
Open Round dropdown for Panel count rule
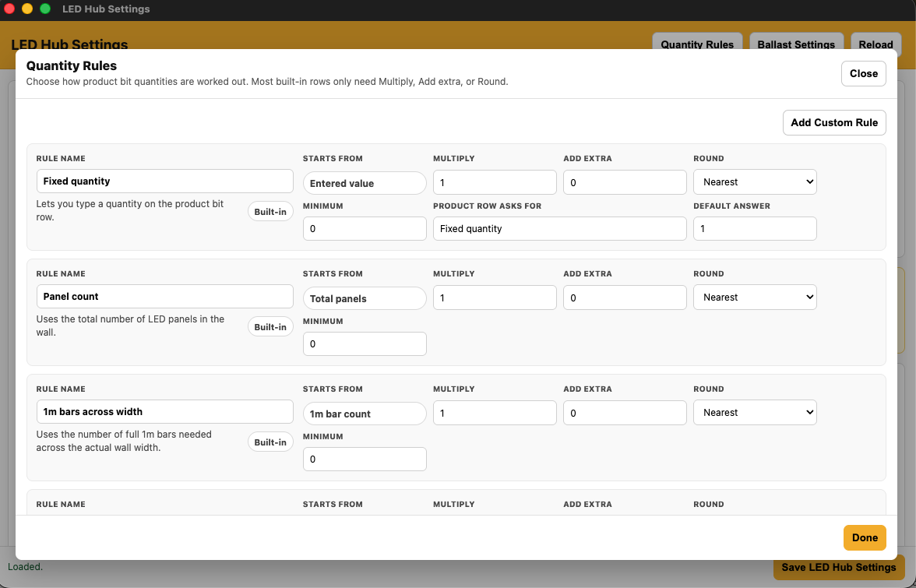(x=755, y=298)
